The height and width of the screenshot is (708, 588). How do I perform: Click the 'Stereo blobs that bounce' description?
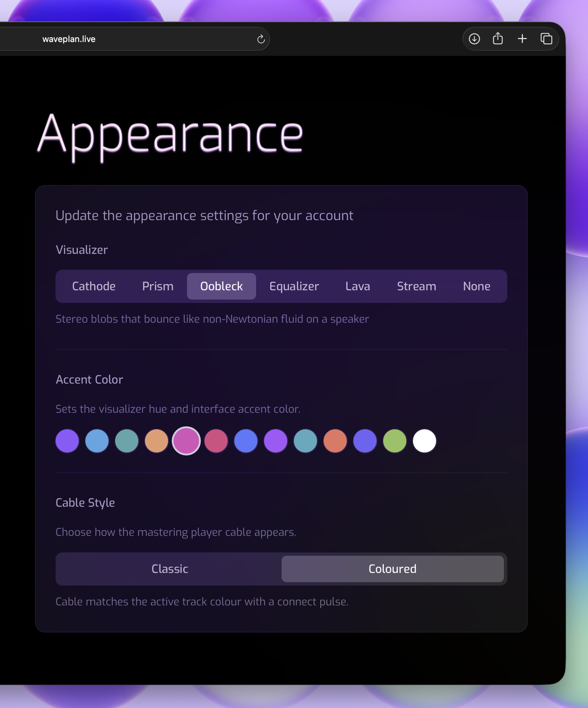point(212,319)
